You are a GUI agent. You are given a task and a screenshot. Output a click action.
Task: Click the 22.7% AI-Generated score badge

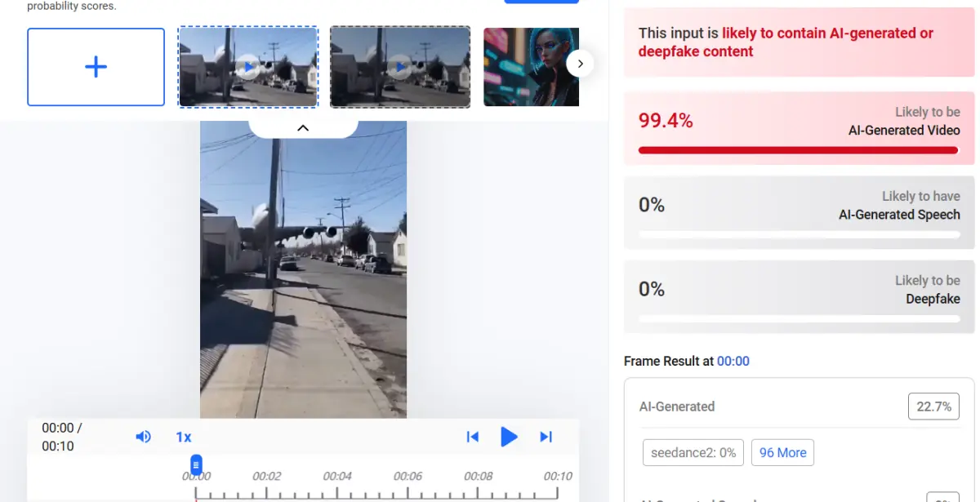click(933, 406)
